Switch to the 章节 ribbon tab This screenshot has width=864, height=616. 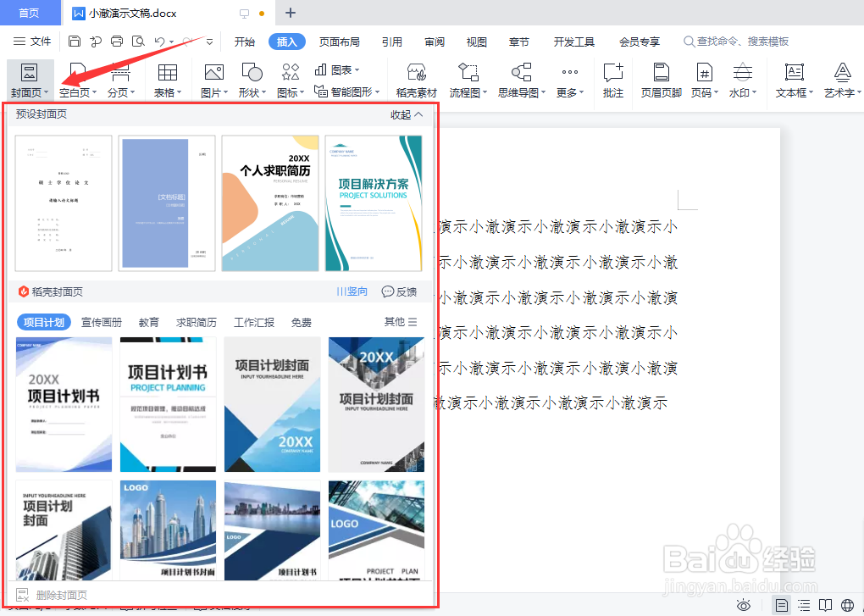[519, 42]
